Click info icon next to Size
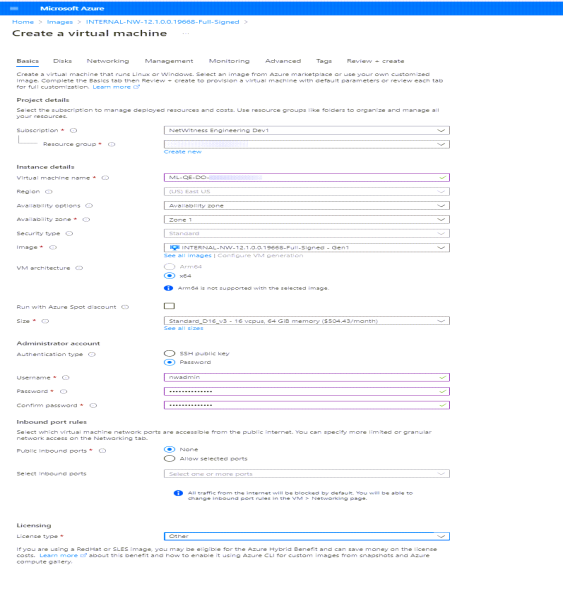This screenshot has height=592, width=563. point(45,321)
